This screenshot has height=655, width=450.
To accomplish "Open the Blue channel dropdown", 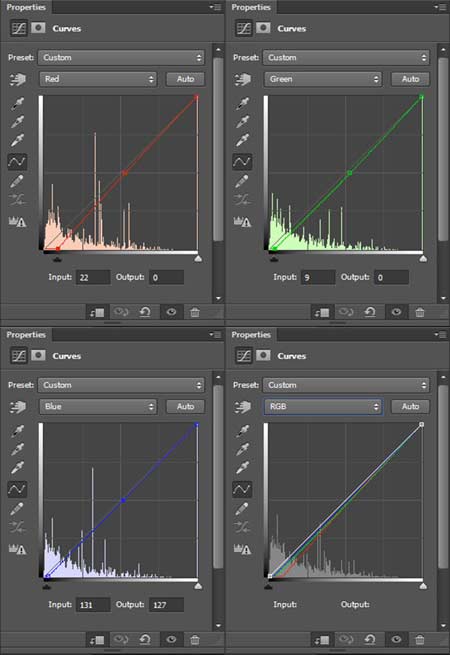I will click(x=98, y=406).
